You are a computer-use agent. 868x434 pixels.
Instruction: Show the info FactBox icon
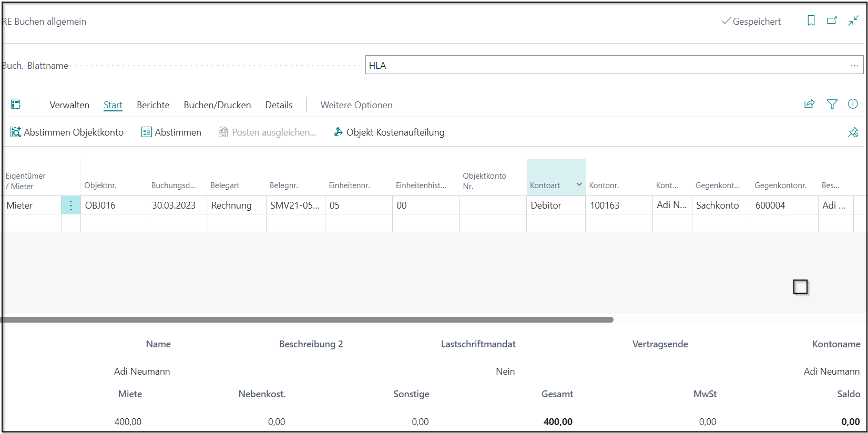tap(853, 104)
